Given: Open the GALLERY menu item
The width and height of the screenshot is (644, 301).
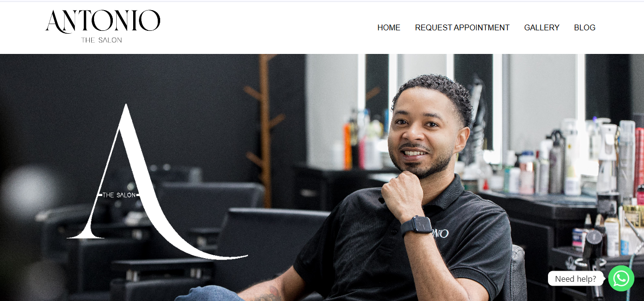Looking at the screenshot, I should [x=542, y=27].
